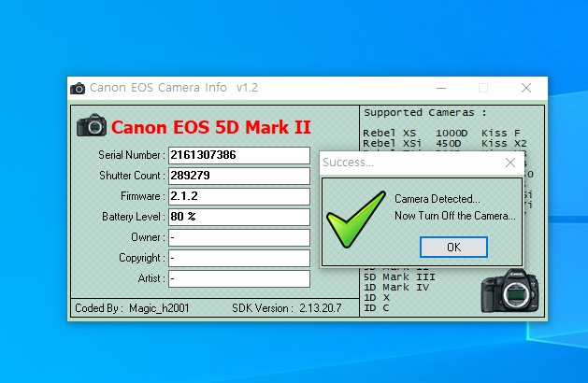The height and width of the screenshot is (383, 588).
Task: Click 'Kiss X2' in the supported list
Action: (x=504, y=143)
